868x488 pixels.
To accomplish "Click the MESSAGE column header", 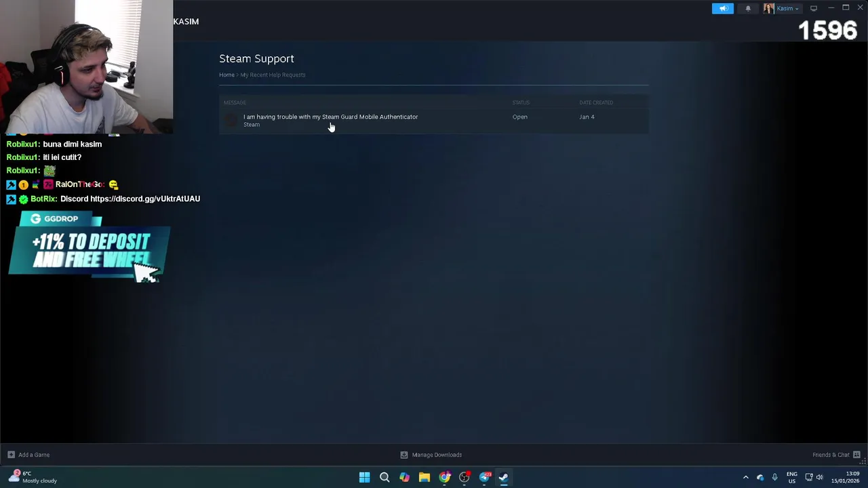I will point(235,102).
